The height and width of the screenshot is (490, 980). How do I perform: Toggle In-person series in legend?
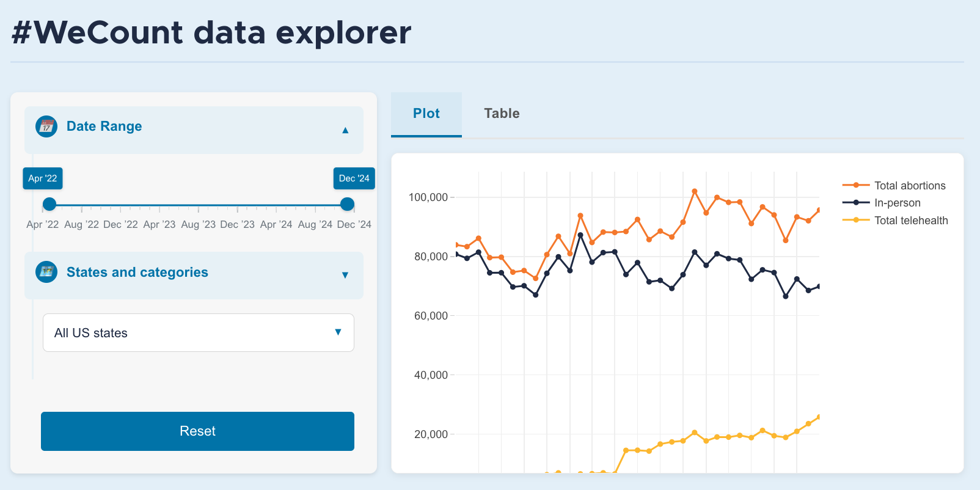point(881,203)
